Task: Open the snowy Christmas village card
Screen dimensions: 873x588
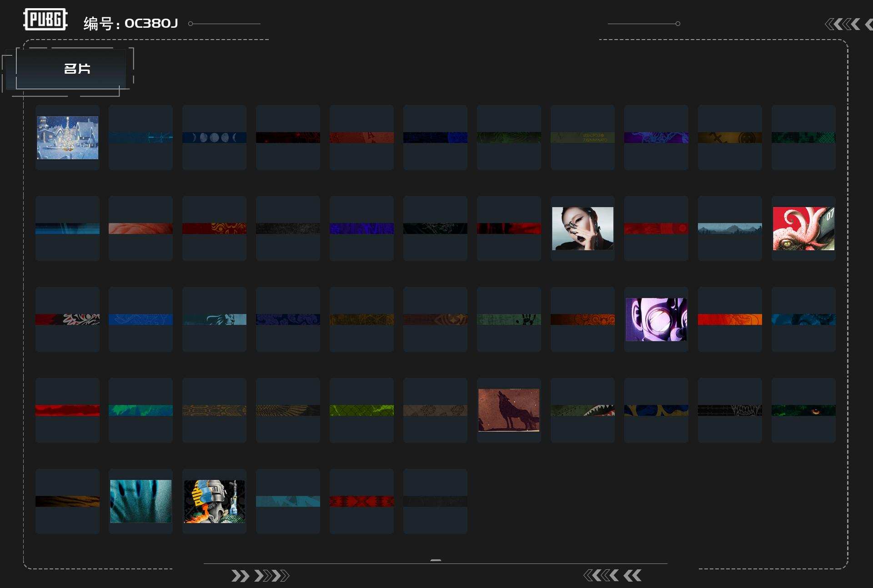Action: (x=67, y=137)
